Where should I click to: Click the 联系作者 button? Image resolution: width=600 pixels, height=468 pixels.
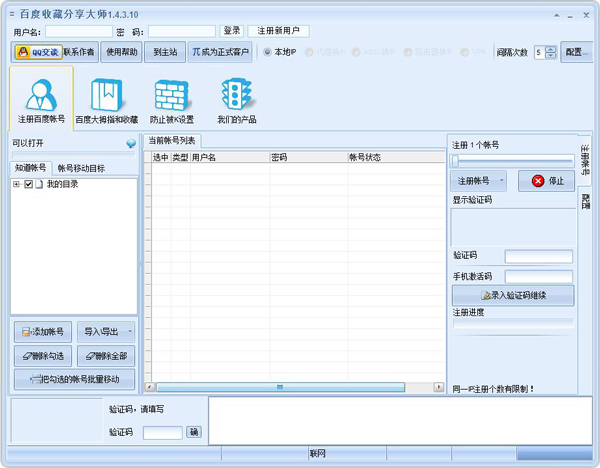[x=79, y=52]
